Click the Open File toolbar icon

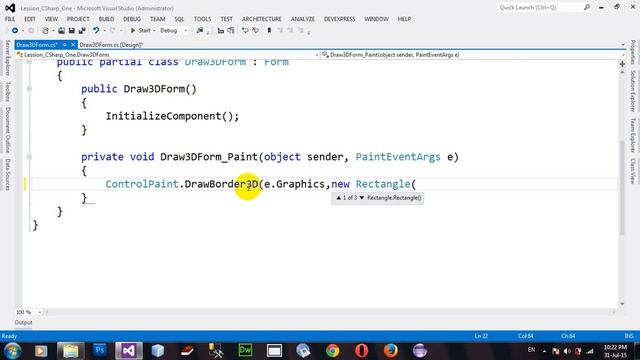[x=61, y=31]
